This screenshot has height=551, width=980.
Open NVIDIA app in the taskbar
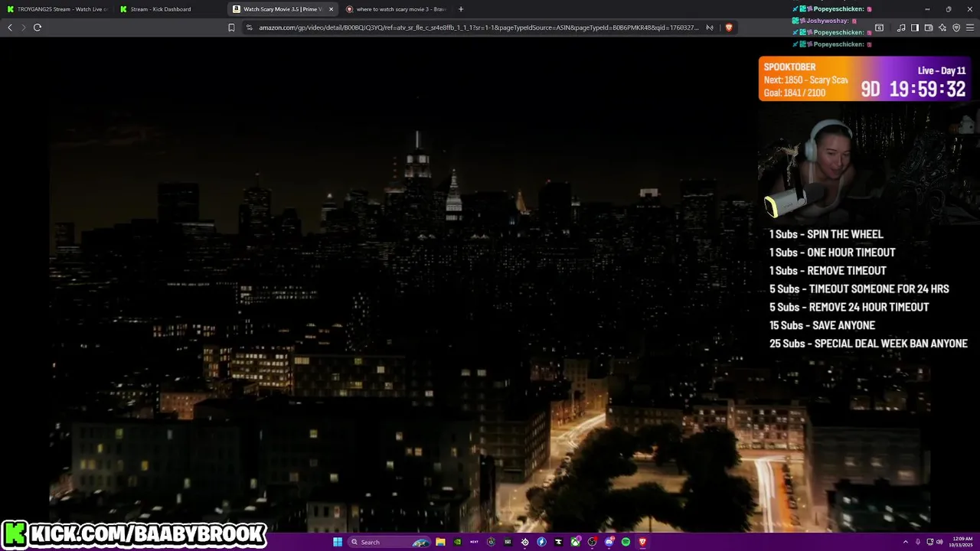pos(458,542)
